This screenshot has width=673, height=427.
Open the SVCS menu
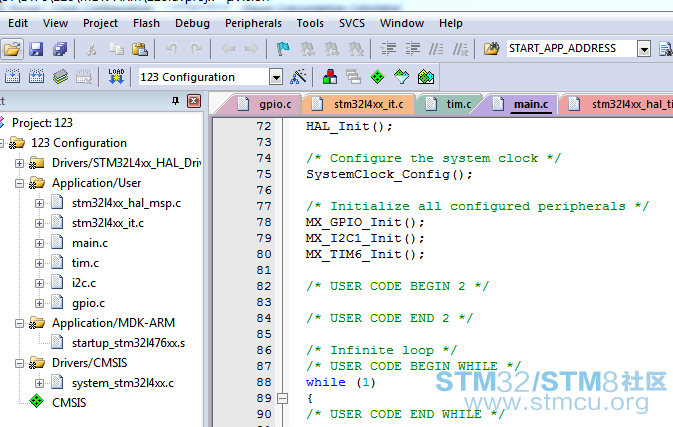[x=352, y=23]
